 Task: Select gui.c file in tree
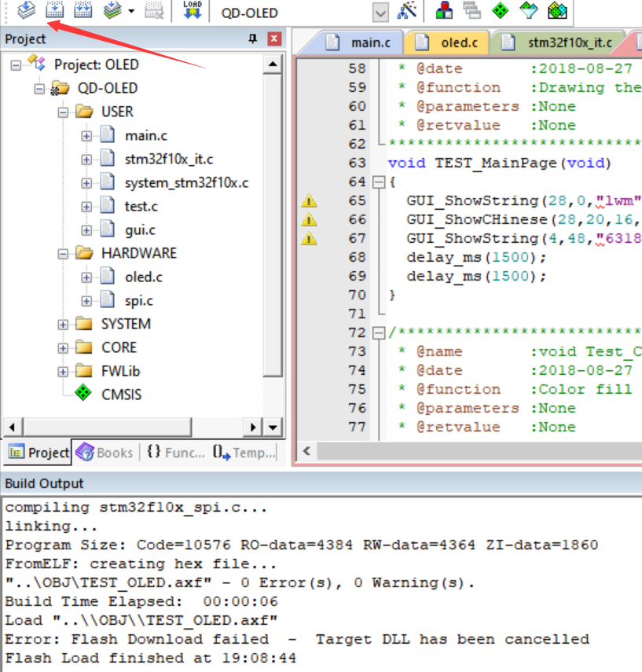[x=140, y=230]
